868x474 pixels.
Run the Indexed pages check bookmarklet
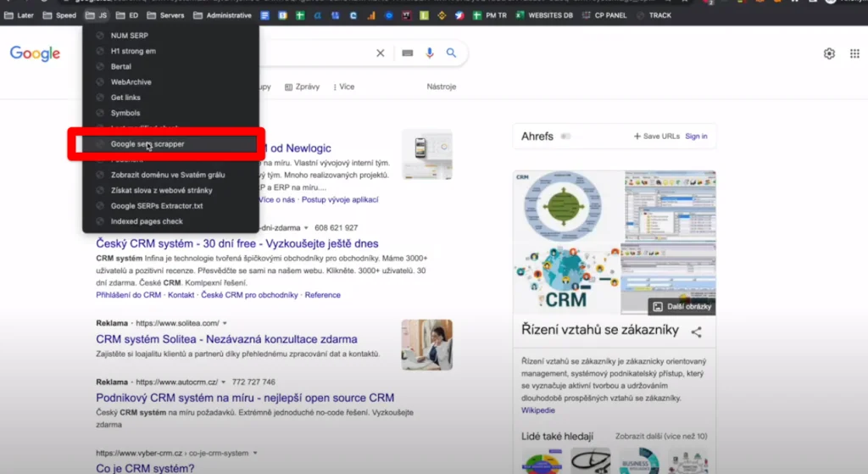point(170,221)
